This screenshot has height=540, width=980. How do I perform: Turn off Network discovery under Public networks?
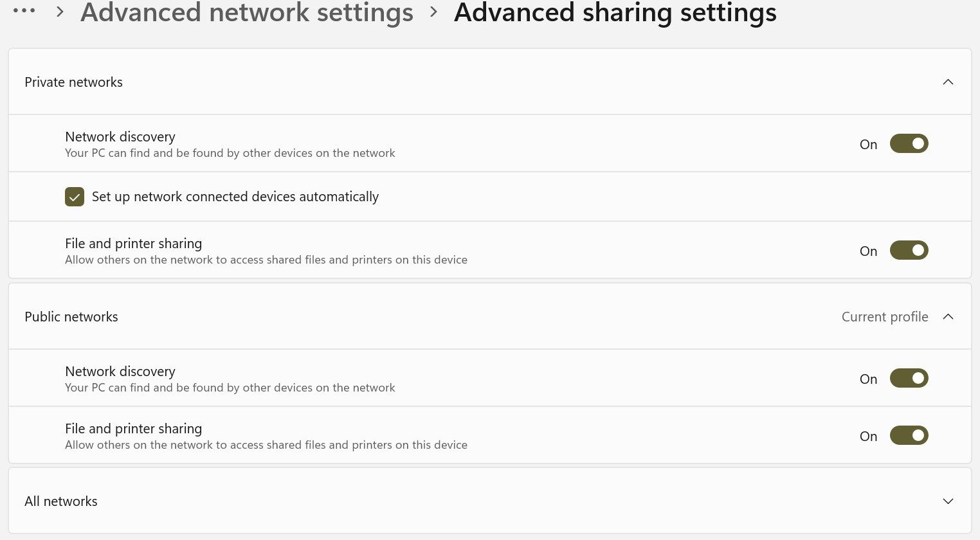pos(909,378)
